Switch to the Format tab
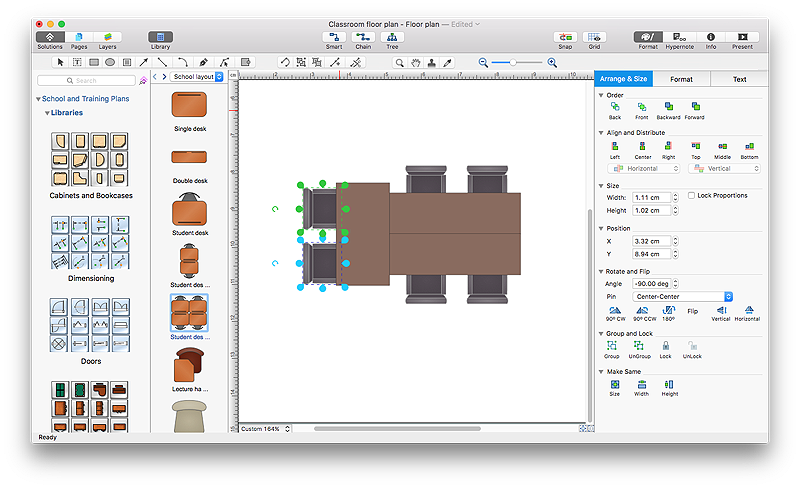 pyautogui.click(x=681, y=79)
